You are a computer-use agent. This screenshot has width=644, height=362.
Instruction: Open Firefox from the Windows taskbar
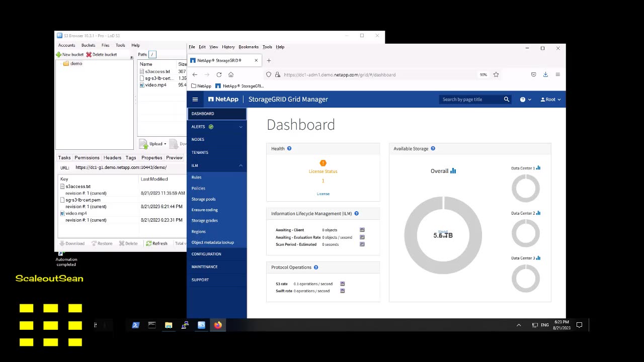[x=218, y=325]
